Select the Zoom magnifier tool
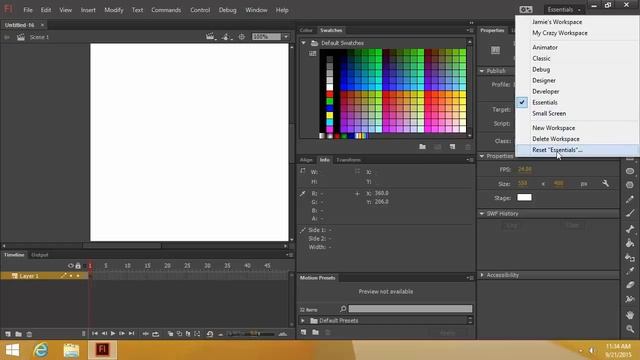Image resolution: width=640 pixels, height=360 pixels. point(630,329)
